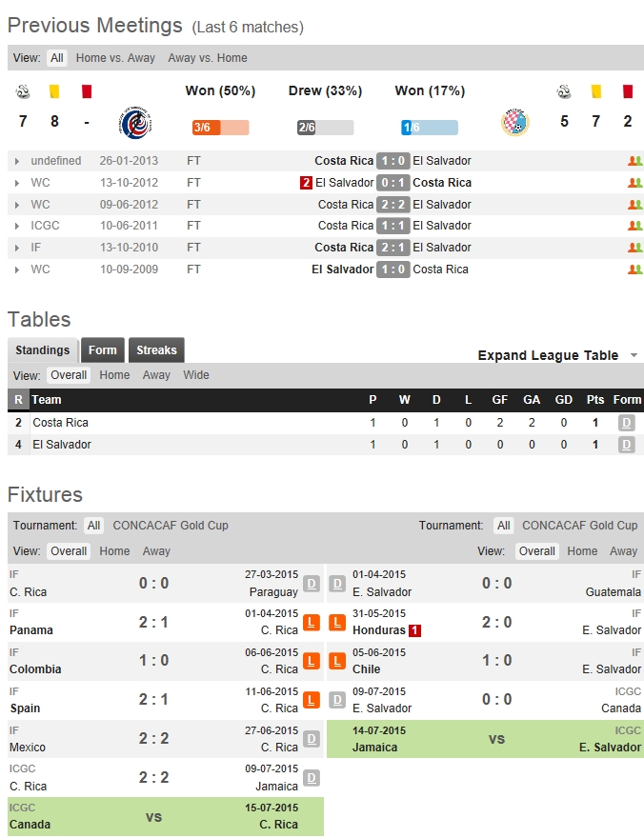
Task: Open the 2 : 2 score of 09-06-2012 match
Action: pos(392,205)
